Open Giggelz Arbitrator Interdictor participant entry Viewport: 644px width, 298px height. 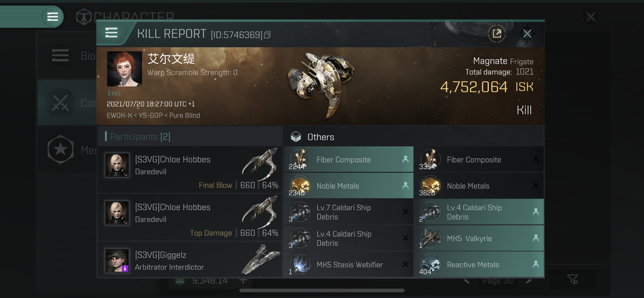click(x=190, y=260)
